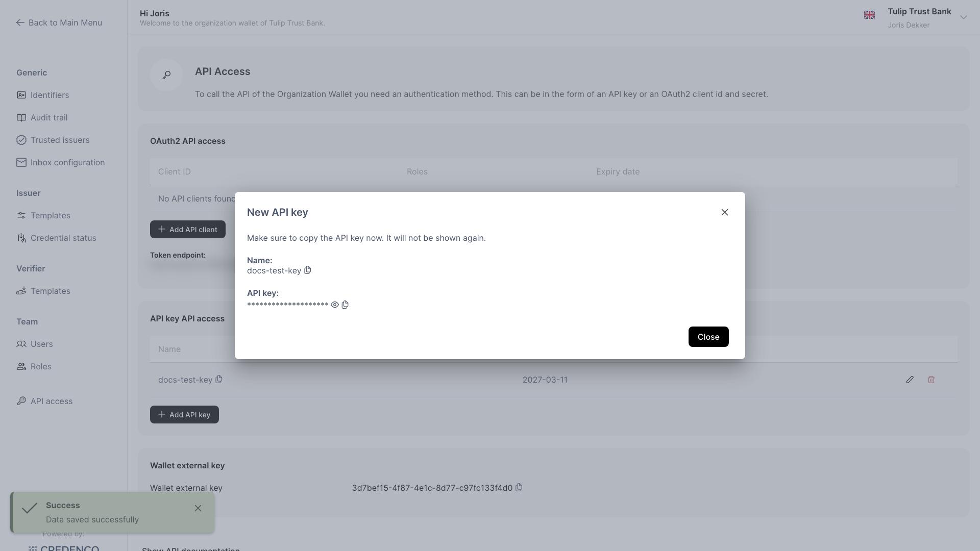
Task: Click the Add API client button
Action: (187, 229)
